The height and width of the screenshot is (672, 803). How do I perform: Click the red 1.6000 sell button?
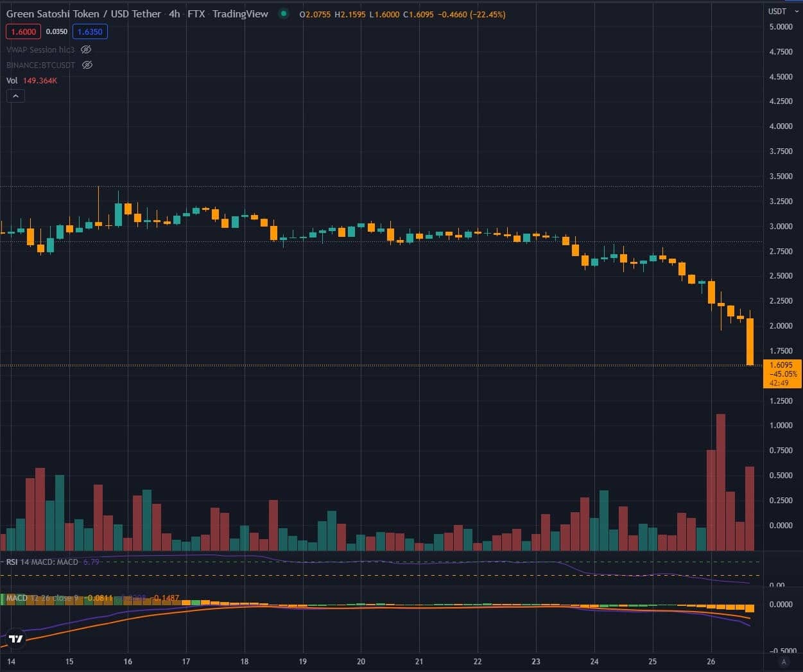pos(24,31)
